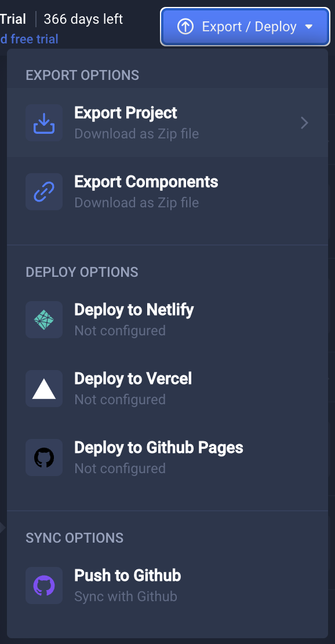335x644 pixels.
Task: Click the 366 days left trial text
Action: pyautogui.click(x=83, y=19)
